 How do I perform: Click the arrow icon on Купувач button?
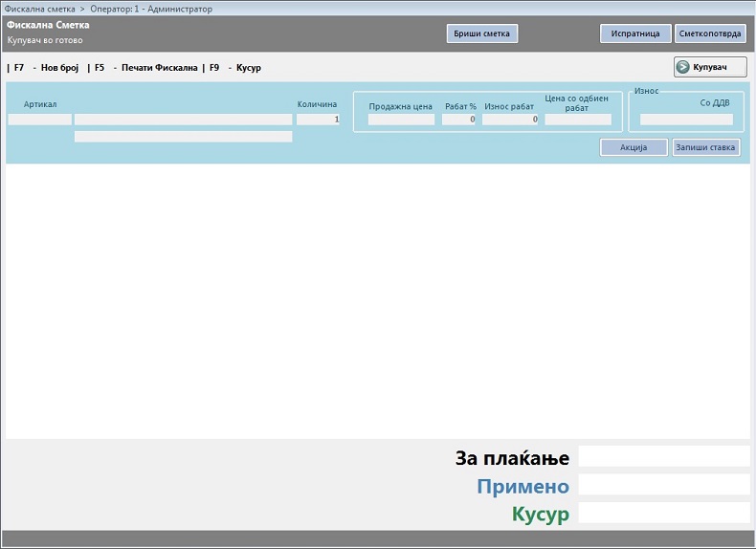682,67
